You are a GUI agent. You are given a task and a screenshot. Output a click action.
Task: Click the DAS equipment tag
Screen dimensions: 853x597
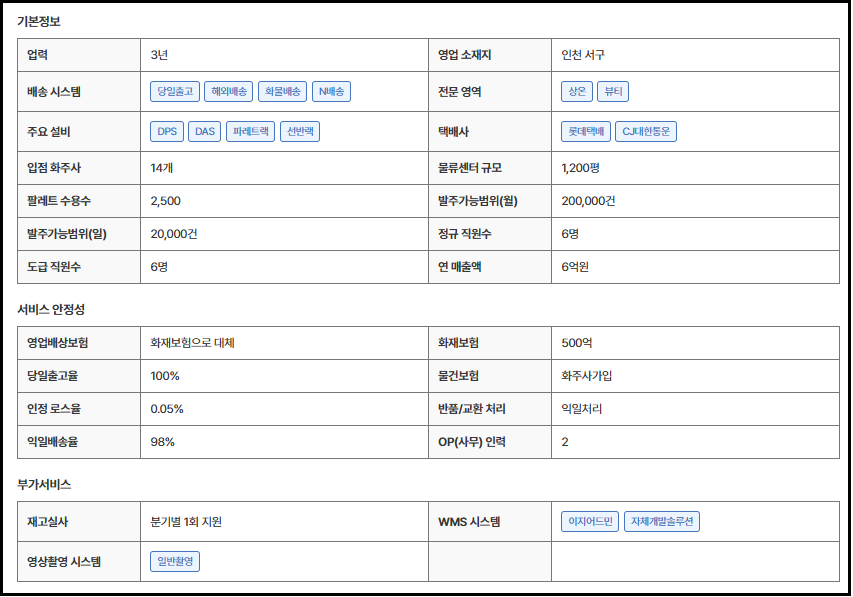[204, 131]
